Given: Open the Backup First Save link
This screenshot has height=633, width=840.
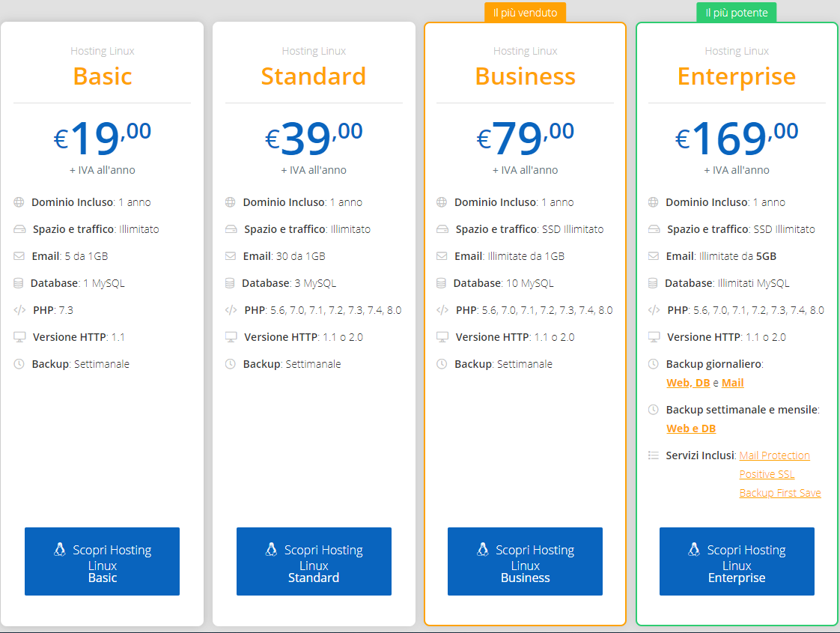Looking at the screenshot, I should click(x=780, y=493).
